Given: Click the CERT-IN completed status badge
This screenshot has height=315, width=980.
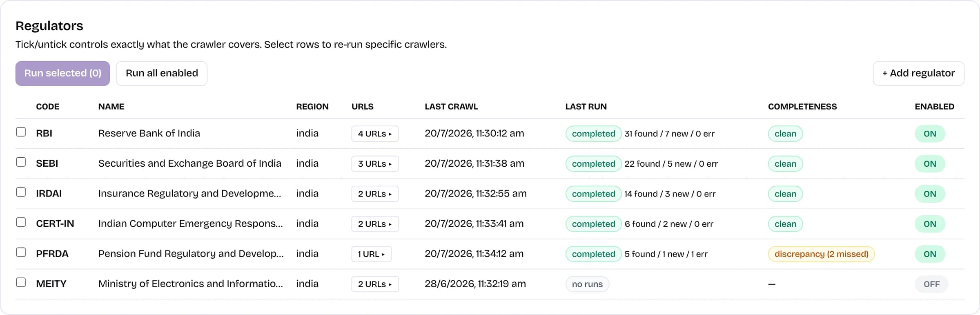Looking at the screenshot, I should 593,224.
